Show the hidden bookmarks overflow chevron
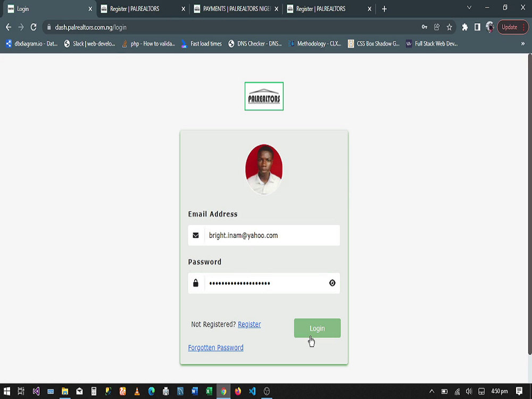Image resolution: width=532 pixels, height=399 pixels. point(523,44)
